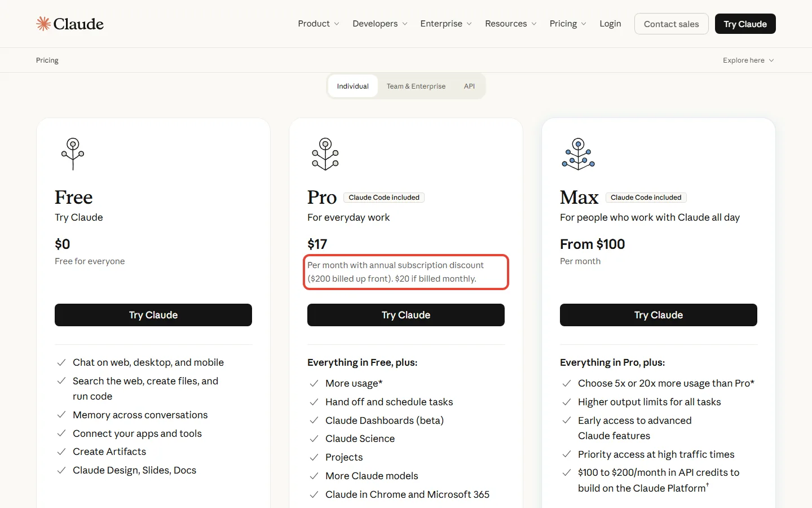
Task: Click the 'Create Artifacts' feature
Action: tap(109, 452)
